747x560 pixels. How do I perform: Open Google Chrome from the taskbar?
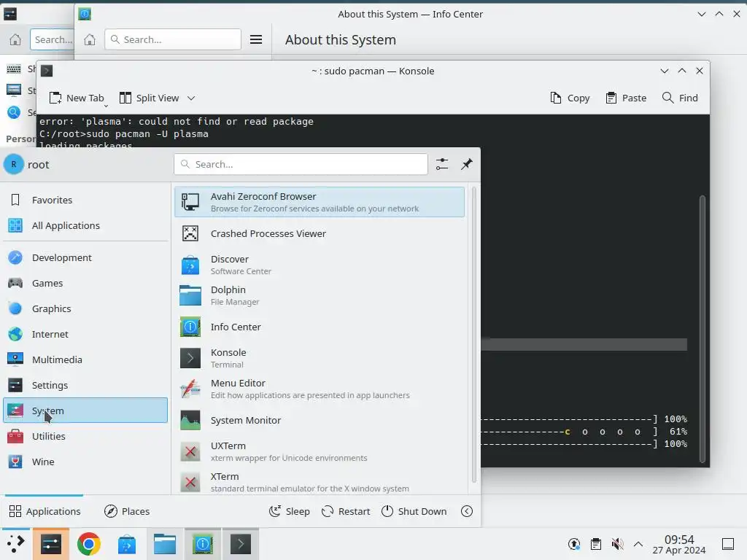[x=88, y=544]
